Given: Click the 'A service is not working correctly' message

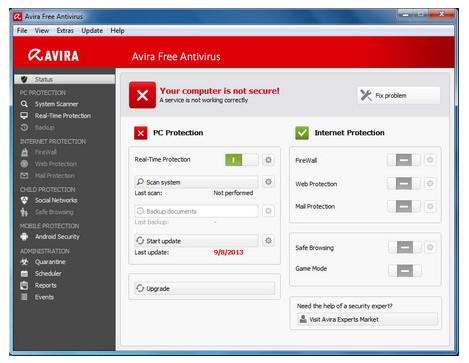Looking at the screenshot, I should coord(203,100).
